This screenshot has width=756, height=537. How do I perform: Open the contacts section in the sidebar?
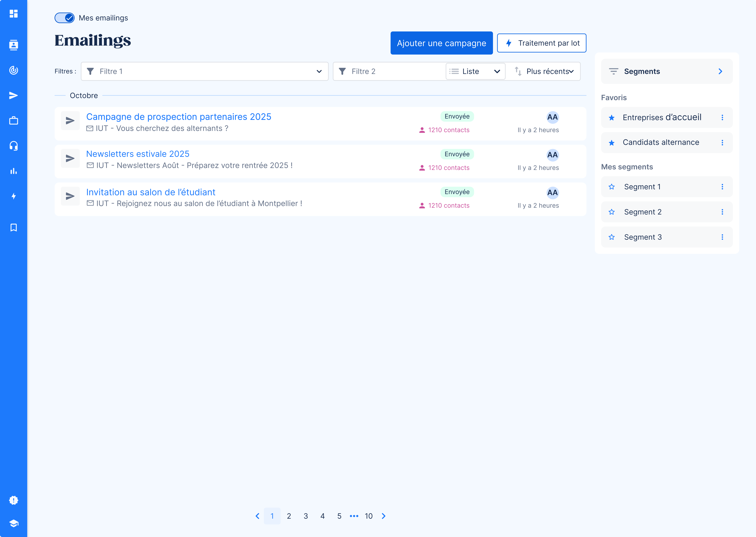(x=14, y=45)
